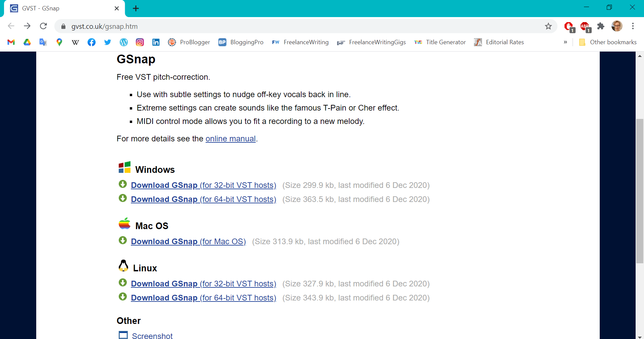Open the BloggingPro bookmark

(241, 42)
